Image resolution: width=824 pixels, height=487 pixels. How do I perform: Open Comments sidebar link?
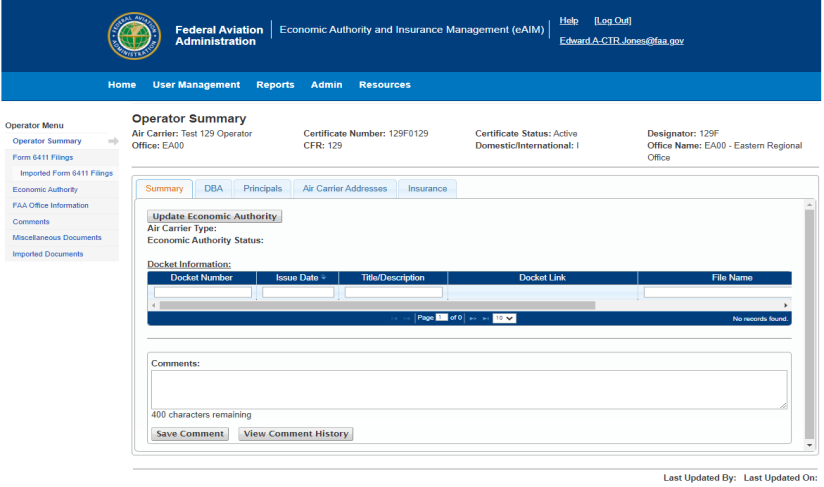(31, 222)
